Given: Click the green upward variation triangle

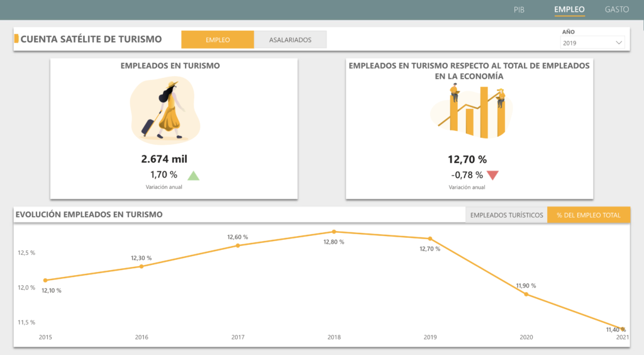Looking at the screenshot, I should point(193,176).
